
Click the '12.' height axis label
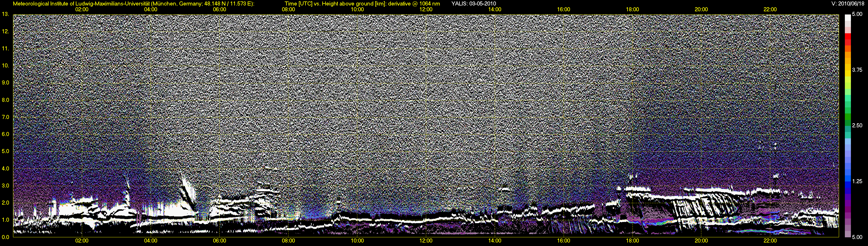(x=5, y=31)
